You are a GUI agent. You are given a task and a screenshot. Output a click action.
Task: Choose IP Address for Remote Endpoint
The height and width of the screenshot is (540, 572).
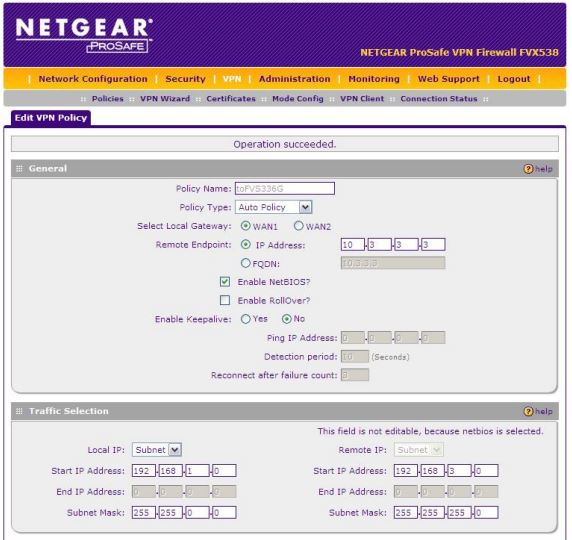click(246, 244)
